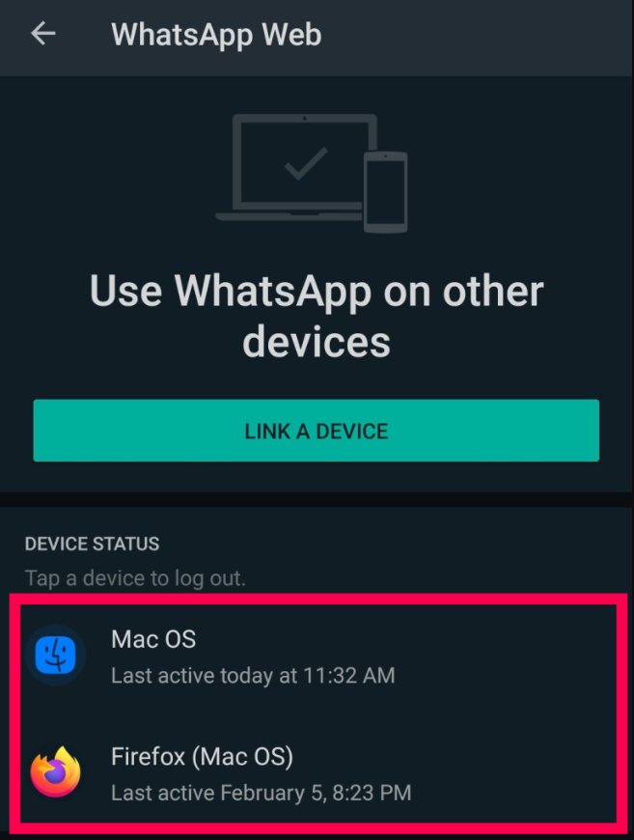The height and width of the screenshot is (840, 634).
Task: Select the Firefox (Mac OS) device entry
Action: point(317,773)
